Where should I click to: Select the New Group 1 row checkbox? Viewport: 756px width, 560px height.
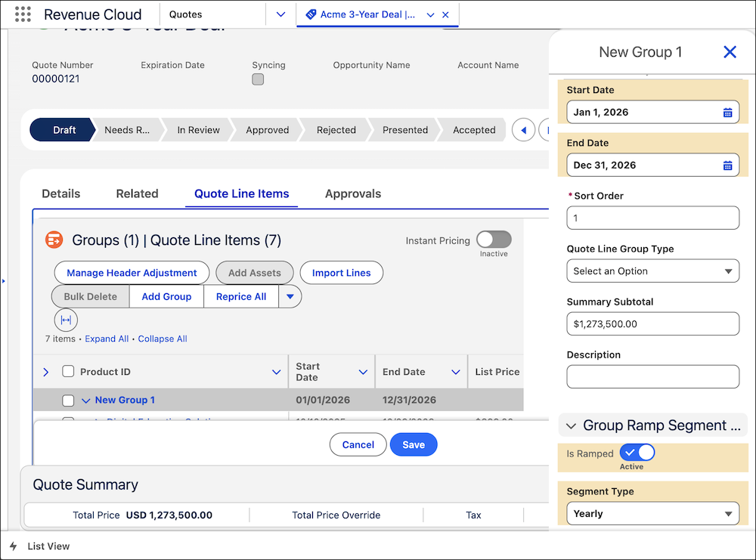point(68,401)
